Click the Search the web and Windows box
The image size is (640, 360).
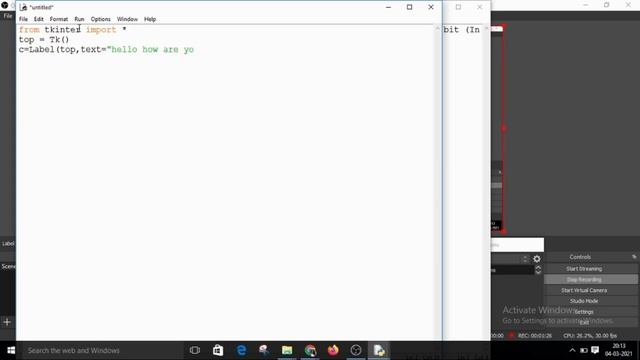tap(102, 350)
